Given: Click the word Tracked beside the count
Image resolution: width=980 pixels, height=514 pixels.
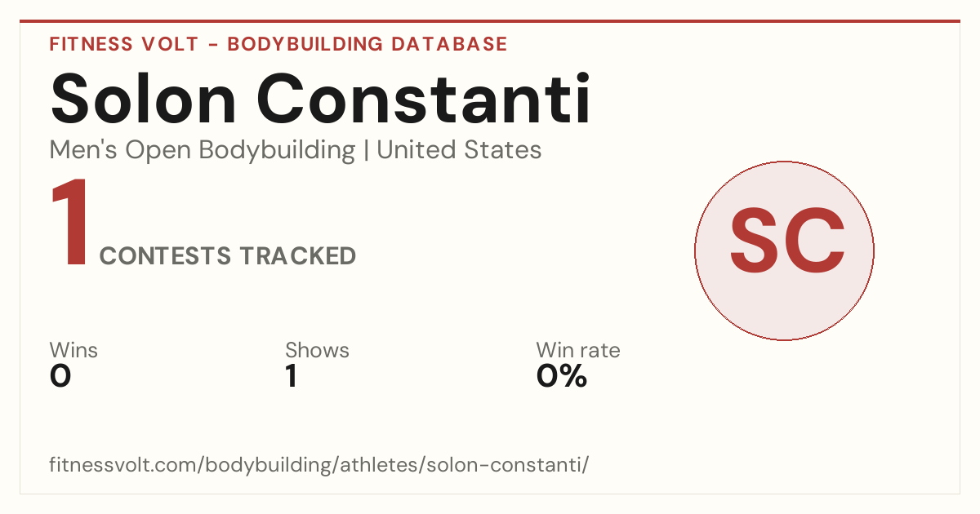Looking at the screenshot, I should click(297, 256).
